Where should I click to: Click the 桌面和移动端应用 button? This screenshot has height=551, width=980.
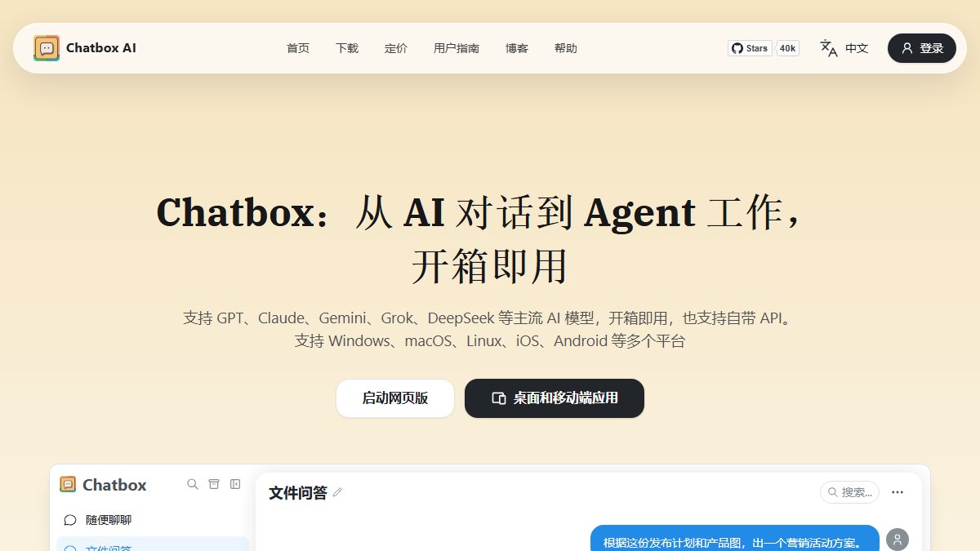(555, 398)
